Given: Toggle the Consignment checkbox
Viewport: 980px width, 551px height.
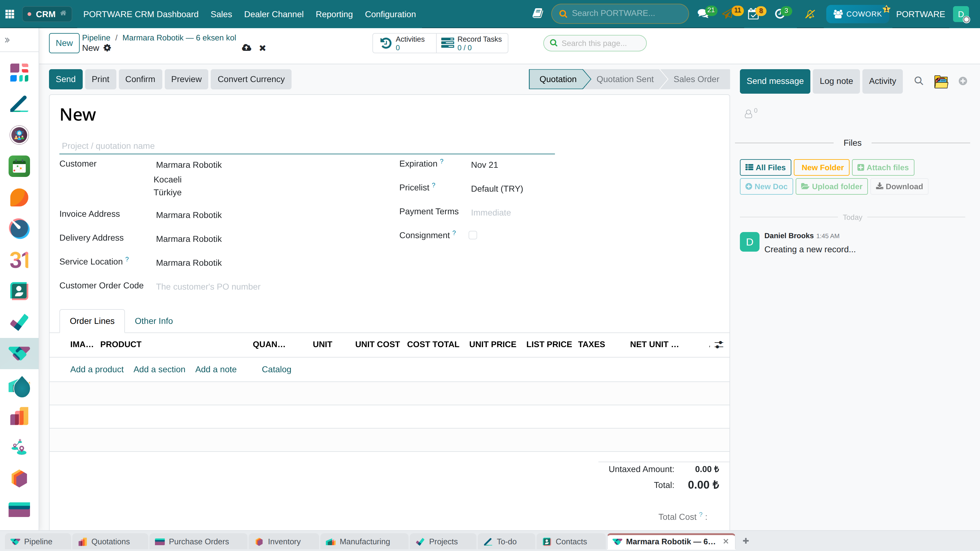Looking at the screenshot, I should click(x=473, y=235).
